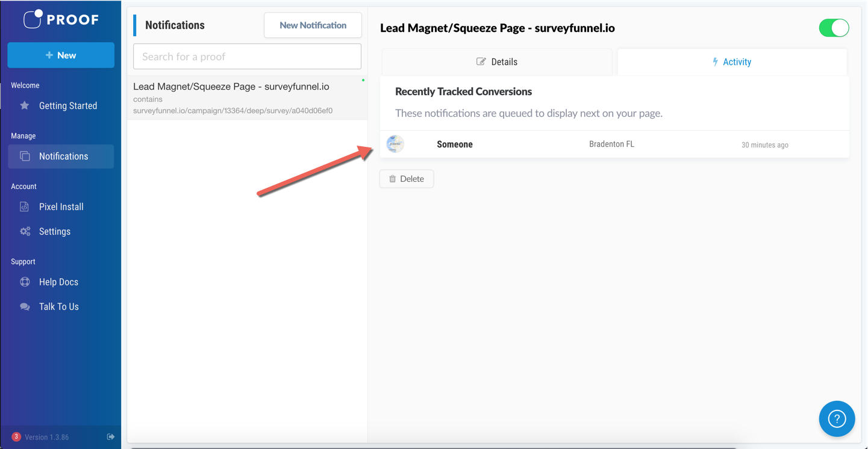This screenshot has width=868, height=449.
Task: Switch to the Activity tab
Action: pyautogui.click(x=732, y=62)
